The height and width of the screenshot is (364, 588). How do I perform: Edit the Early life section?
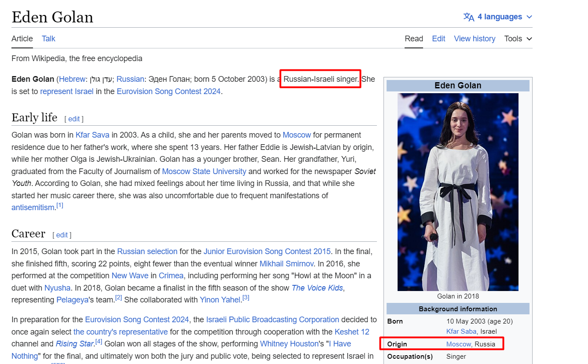click(x=74, y=119)
